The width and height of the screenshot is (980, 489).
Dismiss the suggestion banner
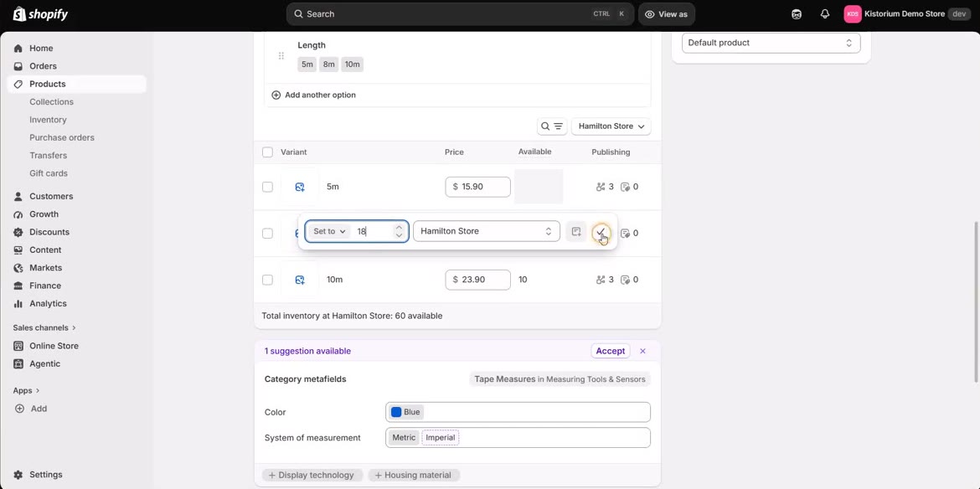[x=642, y=351]
